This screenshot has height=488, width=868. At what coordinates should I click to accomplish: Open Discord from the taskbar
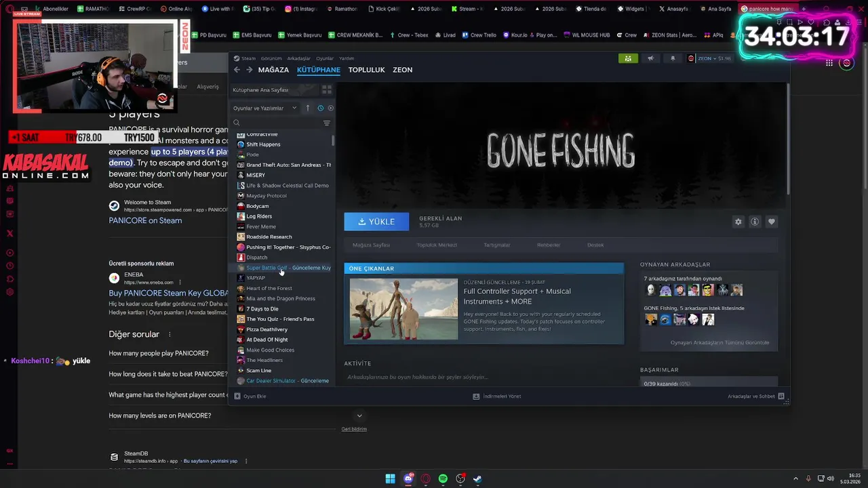(x=408, y=479)
